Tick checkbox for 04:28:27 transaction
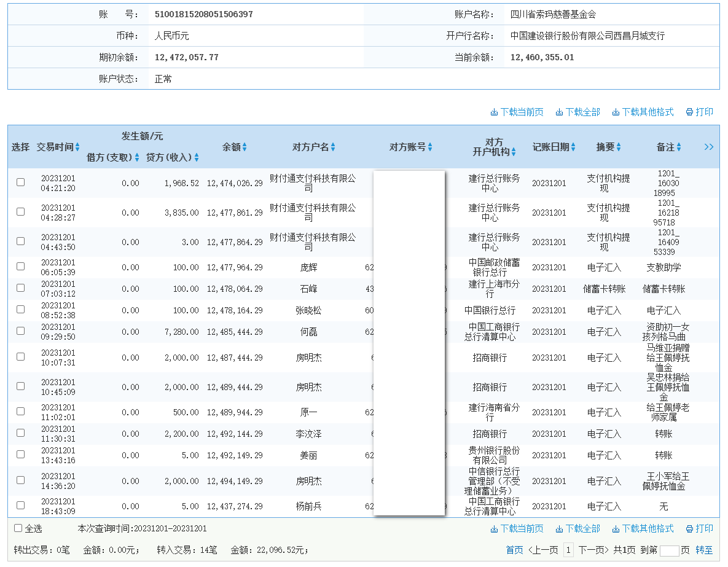The height and width of the screenshot is (567, 728). (20, 212)
